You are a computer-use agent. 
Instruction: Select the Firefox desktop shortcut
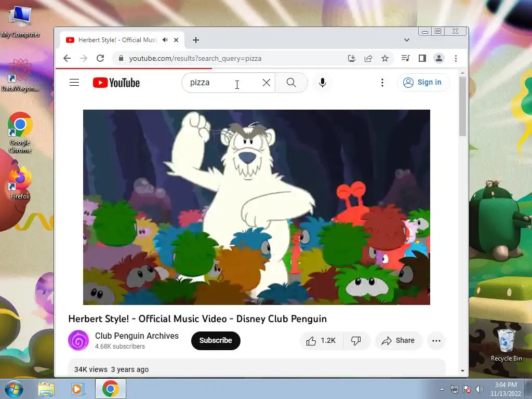[x=20, y=180]
